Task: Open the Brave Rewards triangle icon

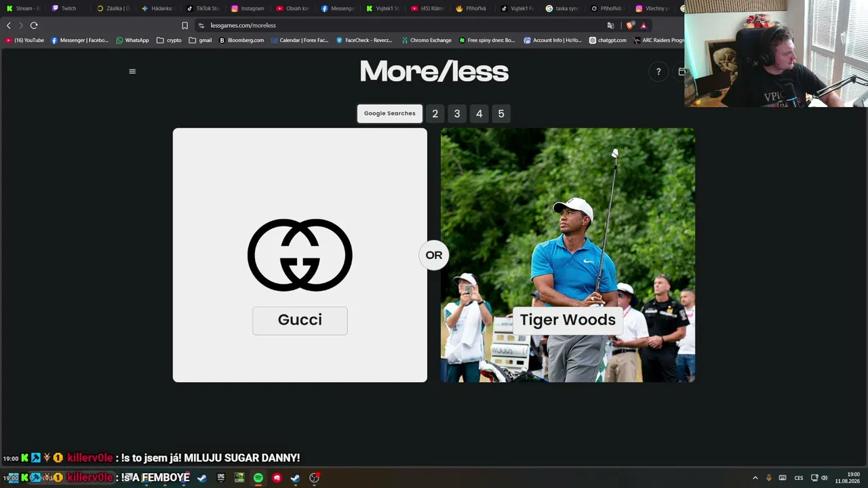Action: coord(644,25)
